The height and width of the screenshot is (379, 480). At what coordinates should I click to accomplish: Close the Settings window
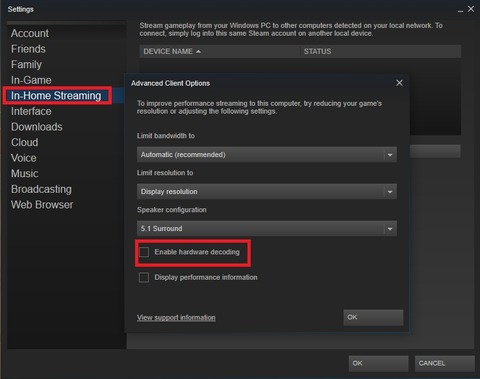(x=471, y=9)
